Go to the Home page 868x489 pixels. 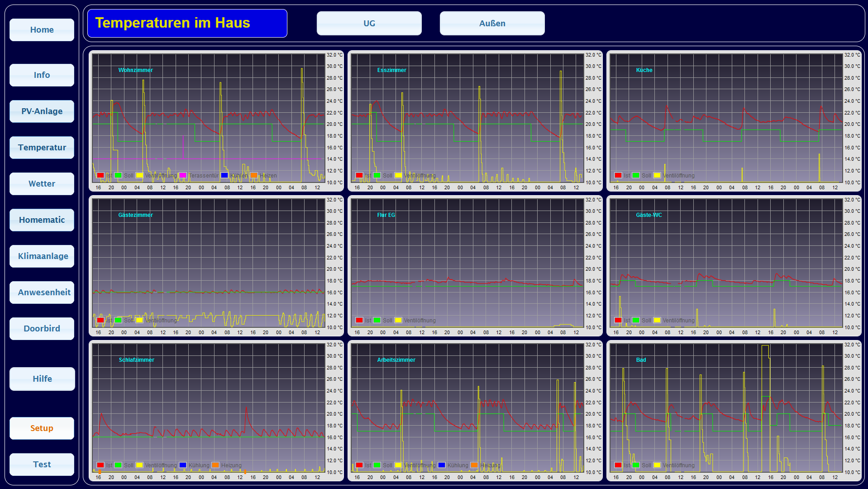pyautogui.click(x=42, y=30)
